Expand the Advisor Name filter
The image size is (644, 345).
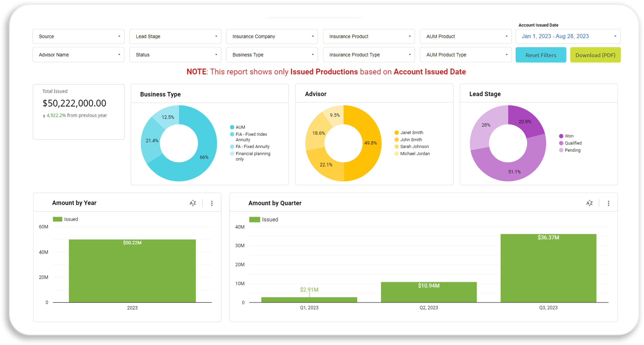tap(78, 55)
